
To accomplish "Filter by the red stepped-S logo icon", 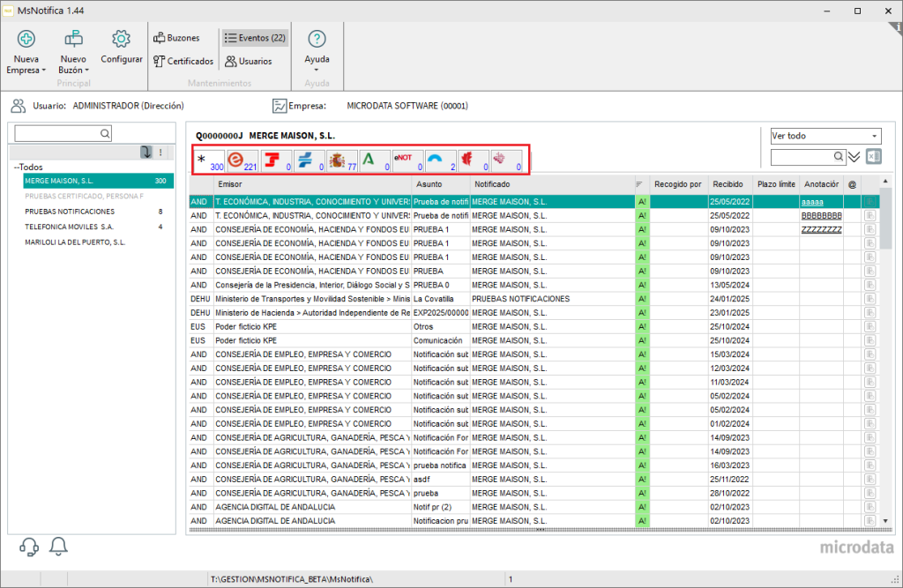I will (276, 160).
